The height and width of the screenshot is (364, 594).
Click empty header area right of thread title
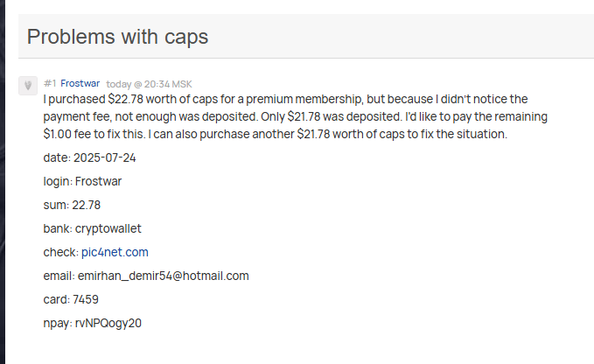tap(401, 37)
